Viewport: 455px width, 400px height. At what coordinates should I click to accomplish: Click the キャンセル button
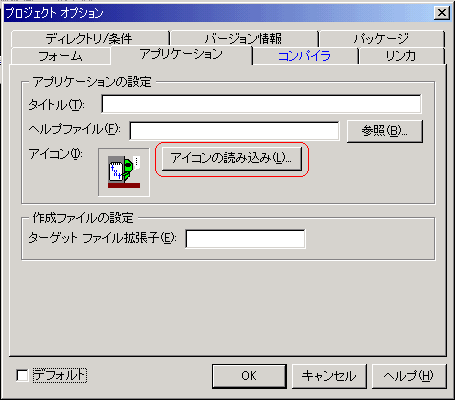(x=329, y=376)
